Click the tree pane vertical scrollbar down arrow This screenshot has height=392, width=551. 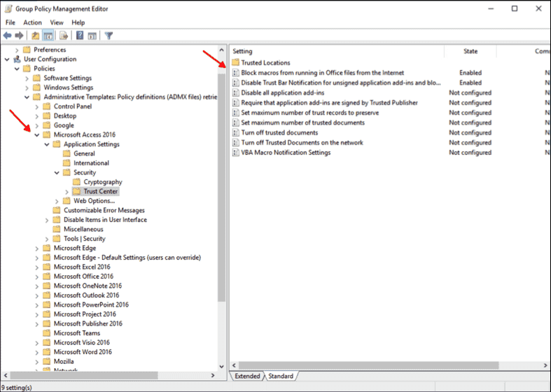coord(221,366)
